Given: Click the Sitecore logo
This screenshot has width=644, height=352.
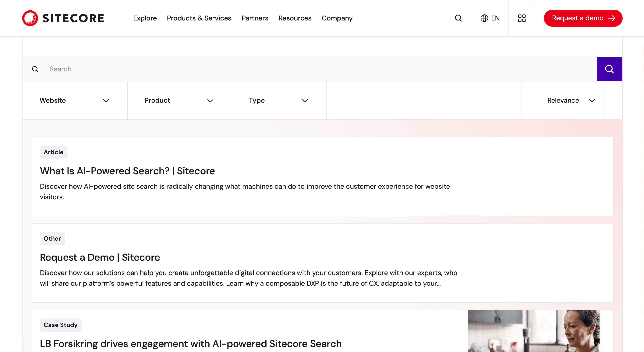Looking at the screenshot, I should [63, 18].
